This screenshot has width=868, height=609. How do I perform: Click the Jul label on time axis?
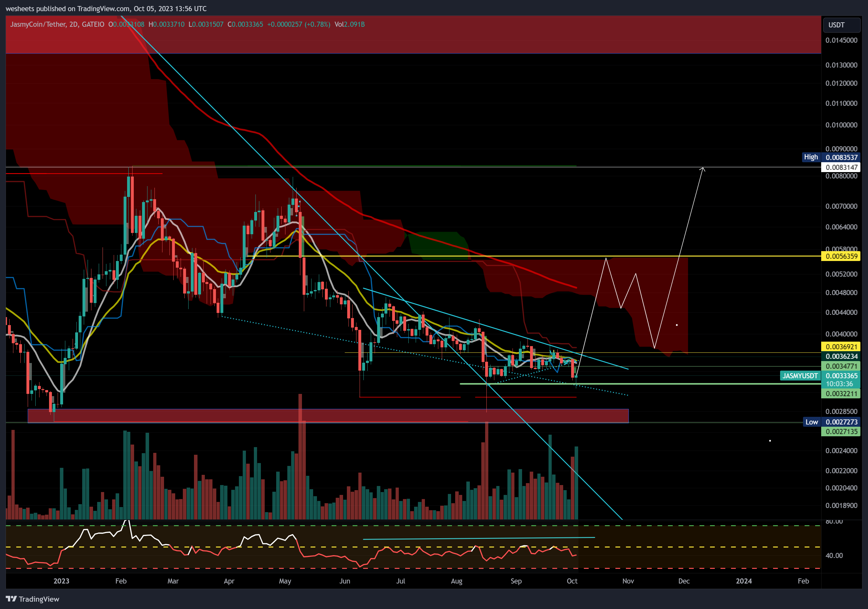pyautogui.click(x=401, y=581)
